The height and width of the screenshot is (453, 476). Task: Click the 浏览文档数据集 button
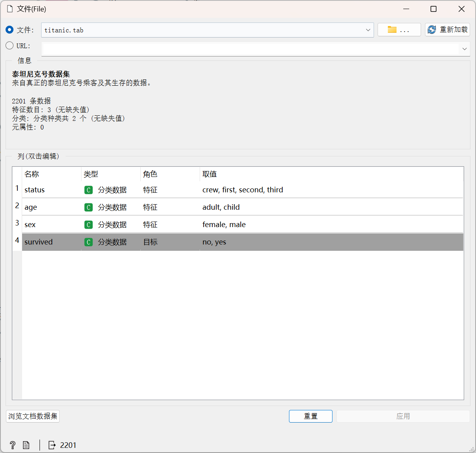[33, 416]
